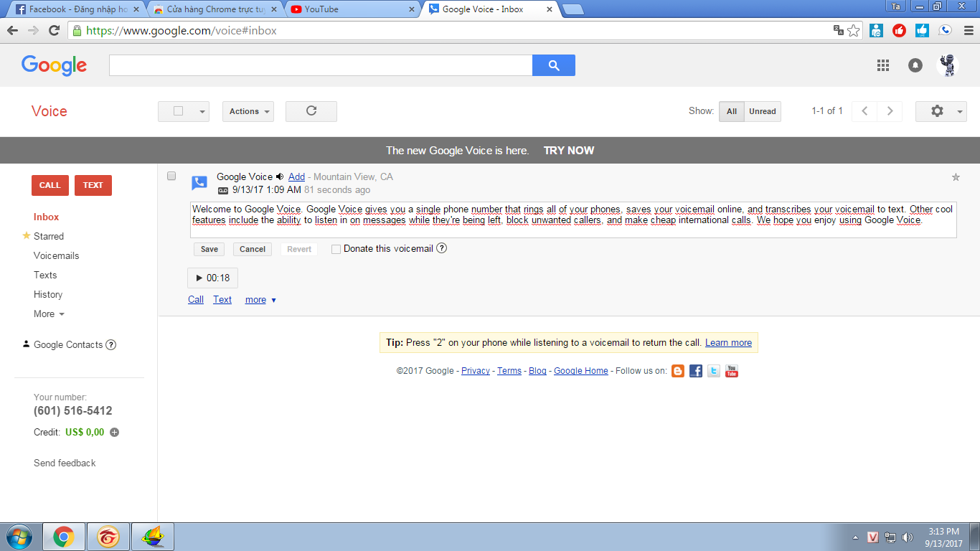Tick the voicemail message checkbox
980x551 pixels.
pyautogui.click(x=171, y=176)
